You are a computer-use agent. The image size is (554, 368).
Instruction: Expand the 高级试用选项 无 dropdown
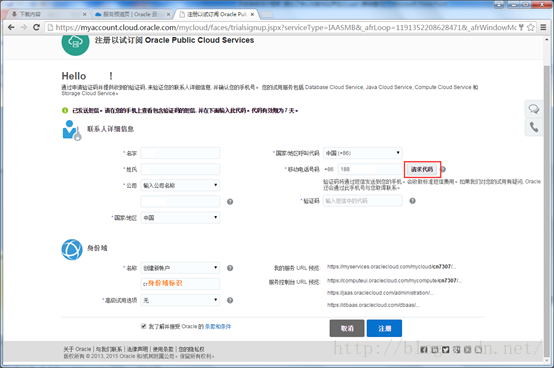click(180, 300)
